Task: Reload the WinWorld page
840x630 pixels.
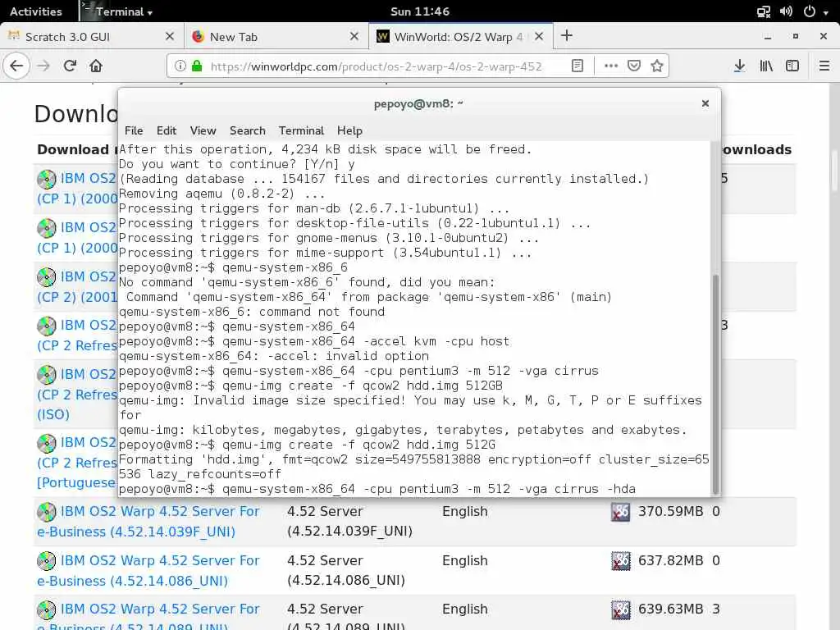Action: pyautogui.click(x=70, y=66)
